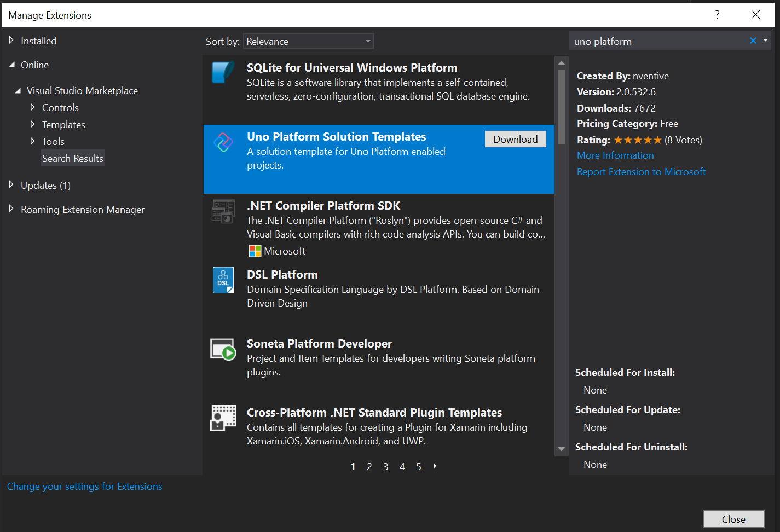Click the results list scrollbar thumb

pyautogui.click(x=562, y=107)
